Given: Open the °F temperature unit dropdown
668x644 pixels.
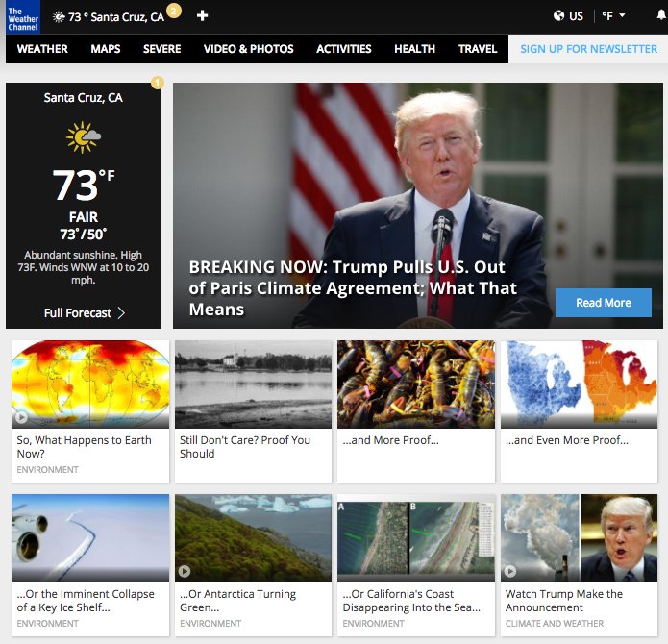Looking at the screenshot, I should coord(613,16).
